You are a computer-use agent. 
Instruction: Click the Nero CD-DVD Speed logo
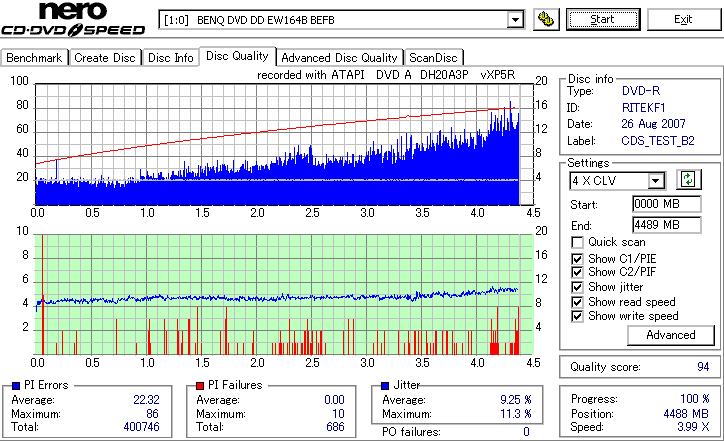tap(73, 19)
